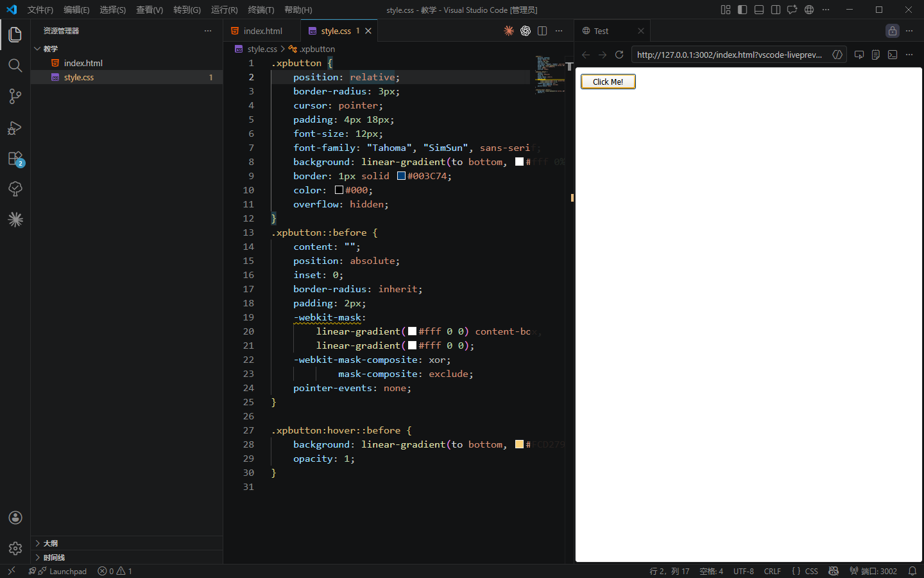Change CRLF line ending in status bar
Screen dimensions: 924x578
(773, 571)
